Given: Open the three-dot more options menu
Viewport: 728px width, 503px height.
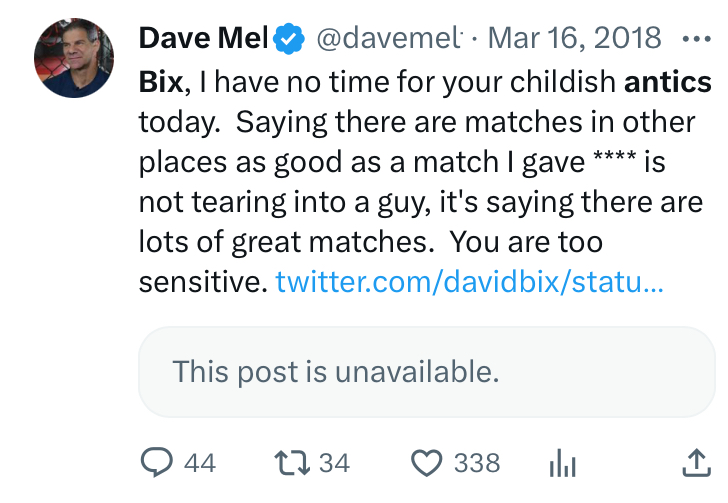Looking at the screenshot, I should coord(696,39).
